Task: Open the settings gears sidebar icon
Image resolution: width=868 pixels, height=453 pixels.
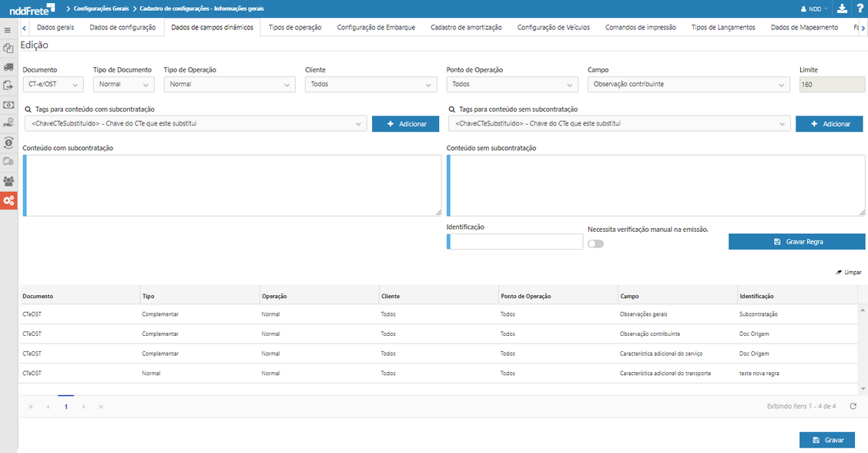Action: [x=8, y=200]
